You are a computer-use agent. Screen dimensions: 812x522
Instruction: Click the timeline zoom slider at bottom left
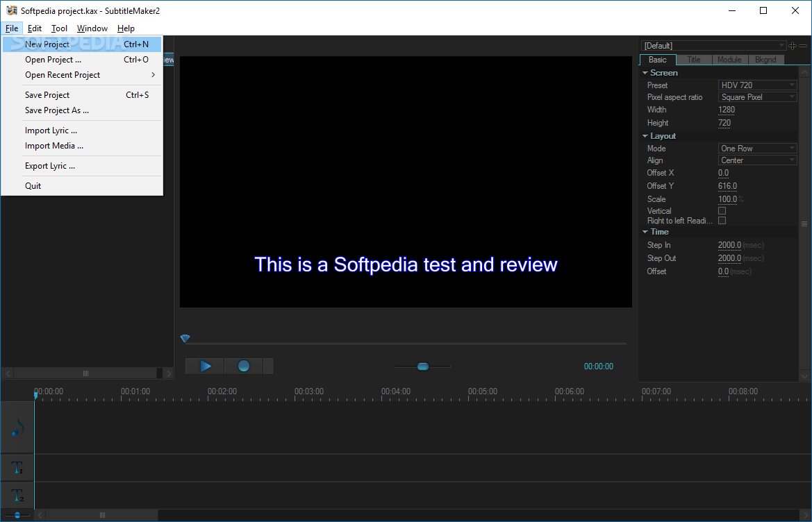[17, 515]
